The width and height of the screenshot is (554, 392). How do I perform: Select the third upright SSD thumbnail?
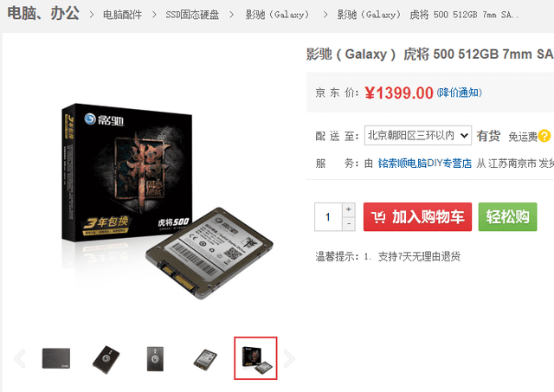(x=155, y=359)
